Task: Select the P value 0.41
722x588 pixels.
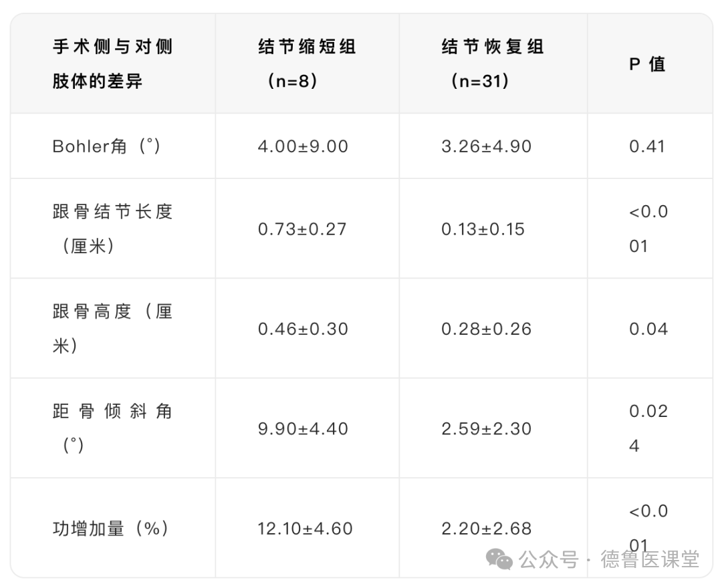Action: [647, 146]
